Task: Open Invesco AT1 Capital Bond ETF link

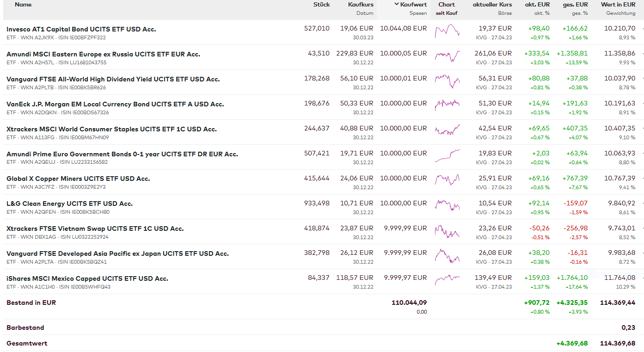Action: (x=81, y=29)
